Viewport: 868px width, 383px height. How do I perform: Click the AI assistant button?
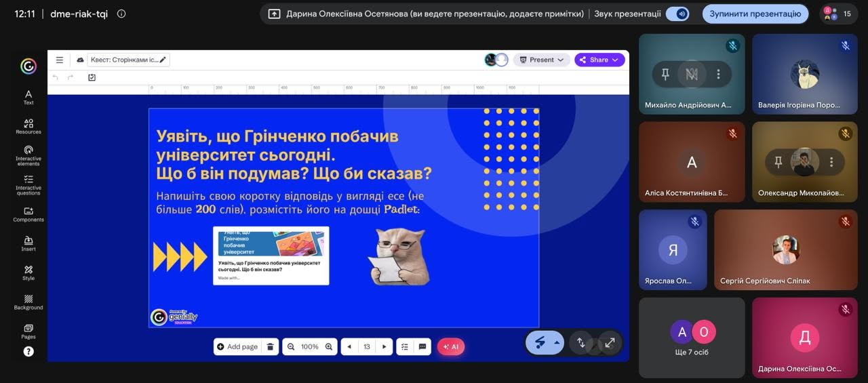click(451, 346)
